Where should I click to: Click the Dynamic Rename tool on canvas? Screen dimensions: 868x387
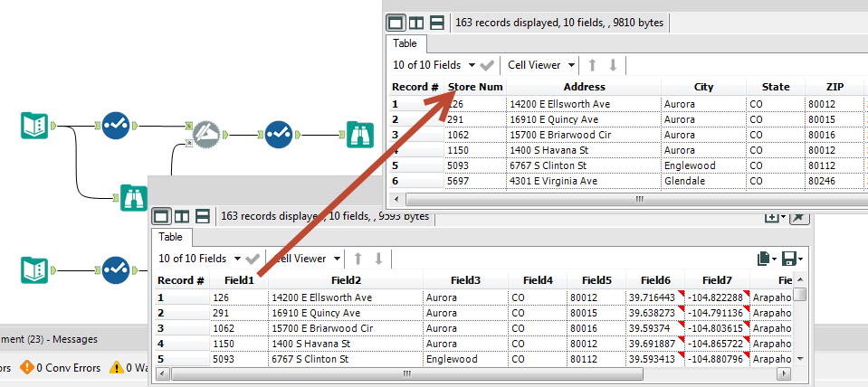click(206, 135)
